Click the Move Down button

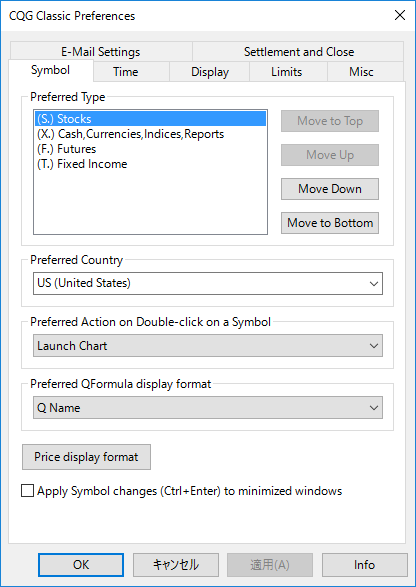pos(330,189)
